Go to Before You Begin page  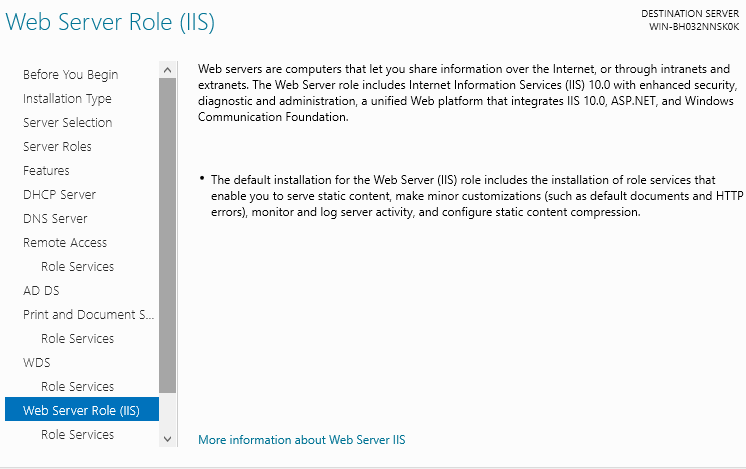pyautogui.click(x=70, y=75)
